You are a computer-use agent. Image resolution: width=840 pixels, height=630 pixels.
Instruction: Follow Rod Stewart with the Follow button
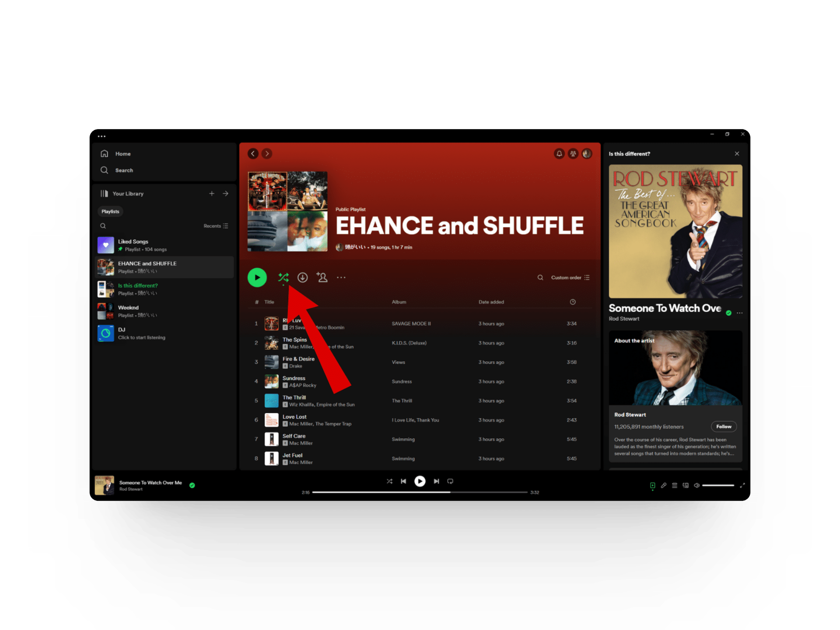point(723,427)
